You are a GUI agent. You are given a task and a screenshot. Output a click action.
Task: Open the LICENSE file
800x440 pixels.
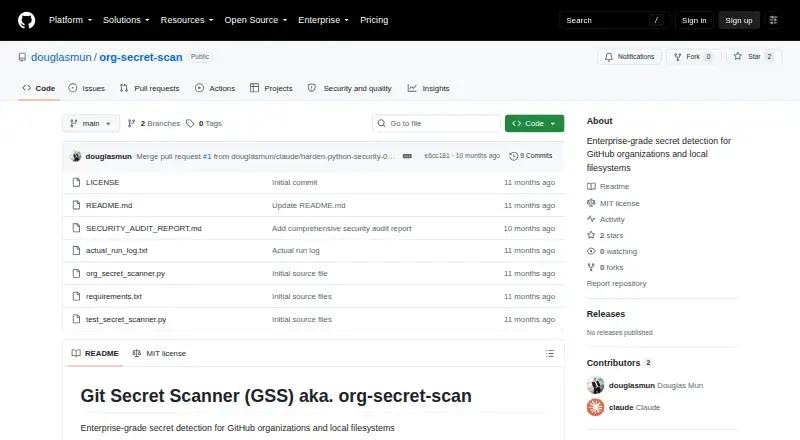click(x=103, y=182)
